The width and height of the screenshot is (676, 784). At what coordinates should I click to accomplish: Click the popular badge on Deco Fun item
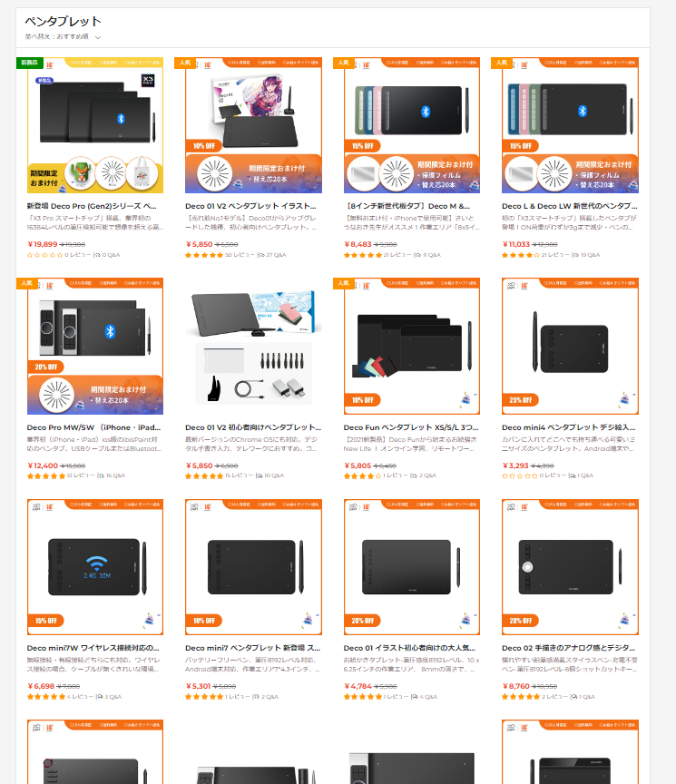(x=344, y=283)
